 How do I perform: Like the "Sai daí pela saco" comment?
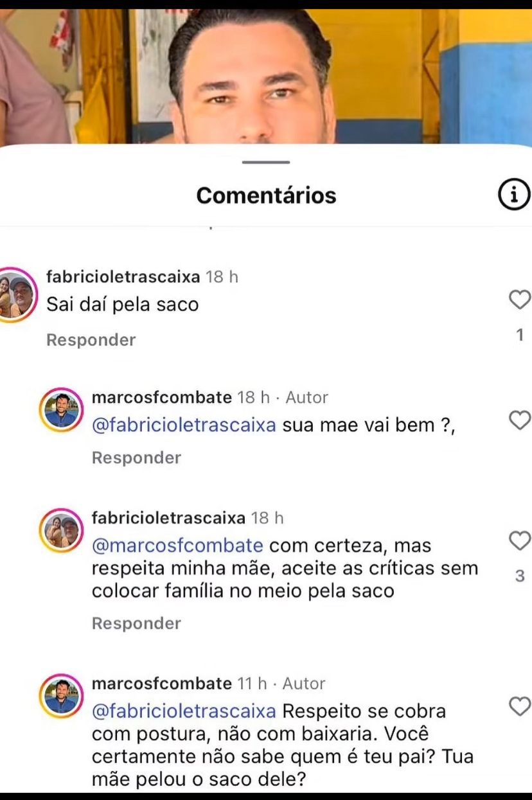click(519, 299)
